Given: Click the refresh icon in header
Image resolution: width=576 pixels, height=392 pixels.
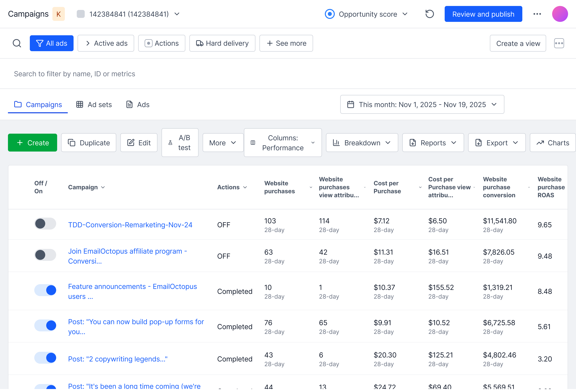Looking at the screenshot, I should [x=430, y=14].
